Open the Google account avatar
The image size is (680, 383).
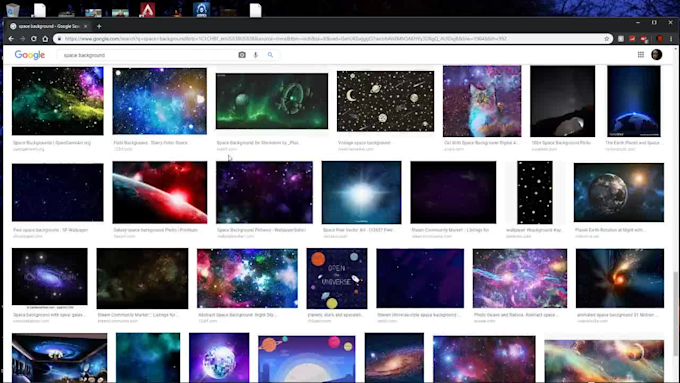(657, 55)
